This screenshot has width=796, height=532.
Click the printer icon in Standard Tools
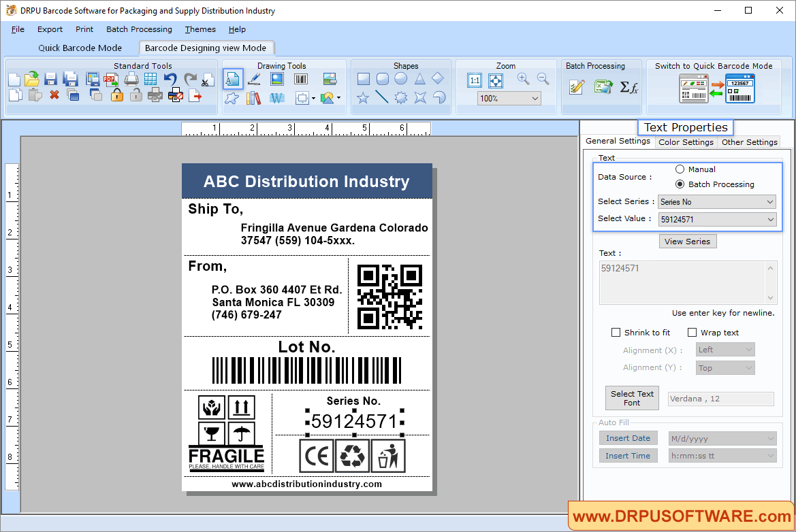131,79
